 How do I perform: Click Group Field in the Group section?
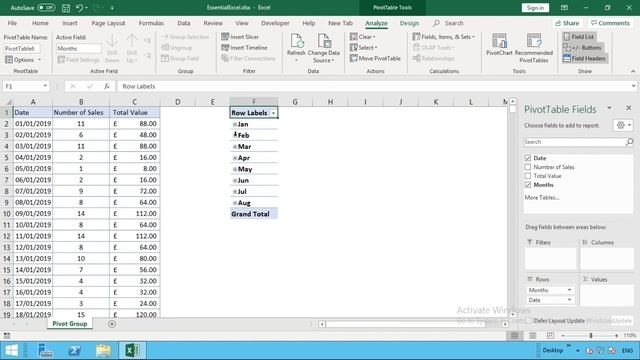coord(180,59)
